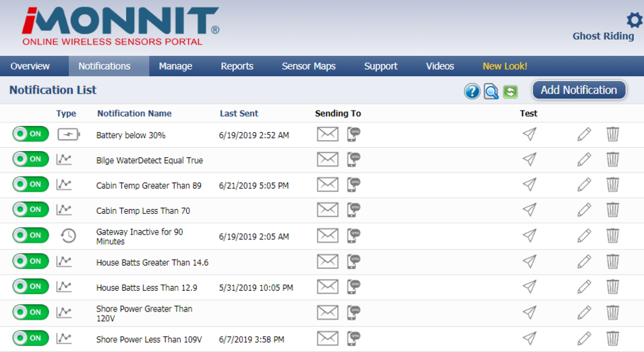Screen dimensions: 644x352
Task: Go to the Overview tab
Action: click(30, 66)
